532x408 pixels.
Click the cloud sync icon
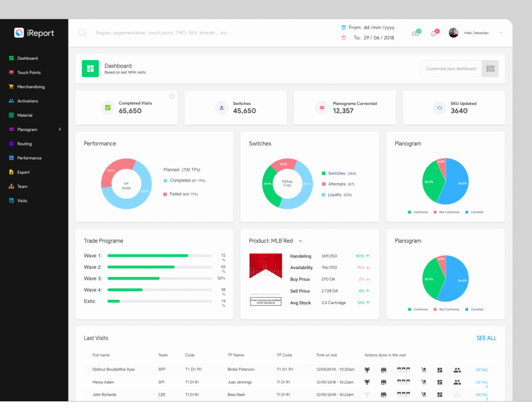click(x=416, y=33)
